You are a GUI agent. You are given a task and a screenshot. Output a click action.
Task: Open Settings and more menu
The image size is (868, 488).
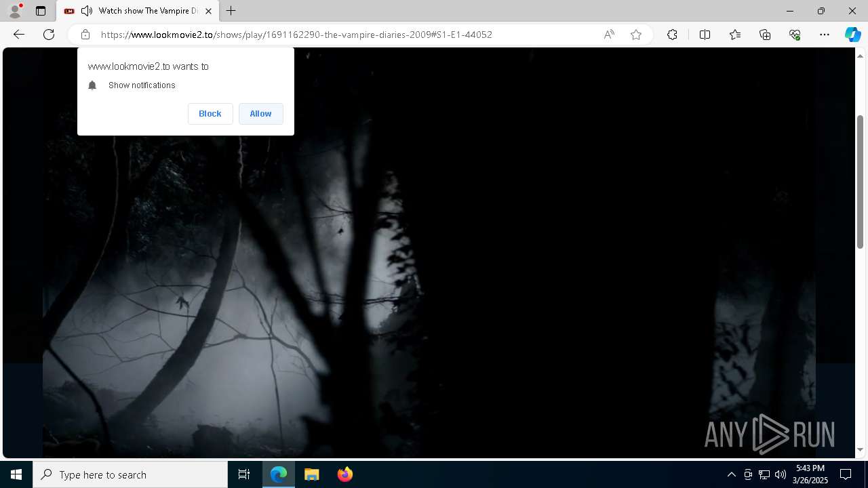click(825, 35)
